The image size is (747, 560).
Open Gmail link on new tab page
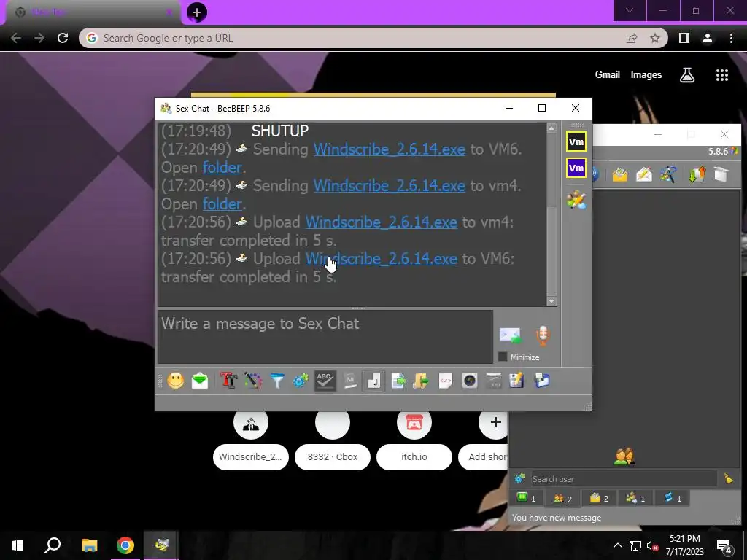click(608, 75)
